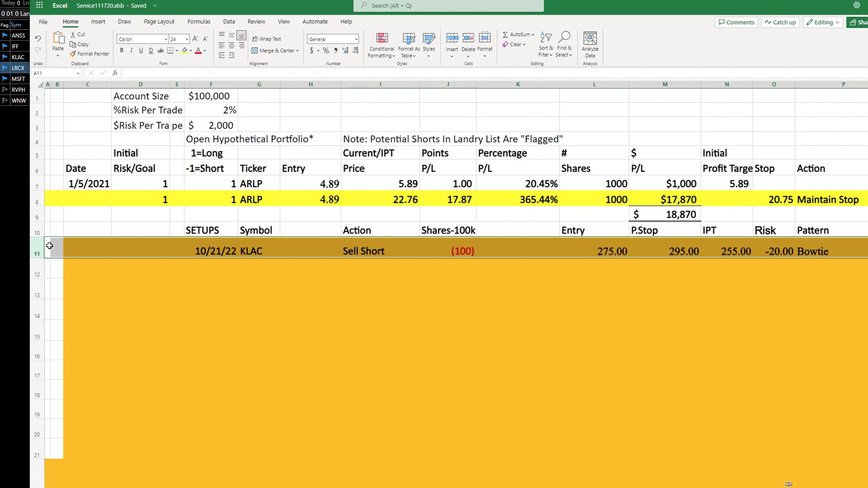Toggle align text left
This screenshot has width=868, height=488.
pyautogui.click(x=222, y=46)
